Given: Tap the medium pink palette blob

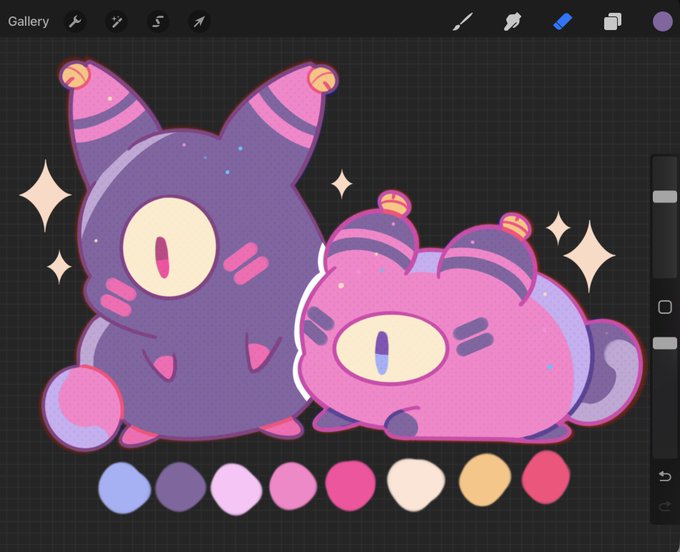Looking at the screenshot, I should 293,486.
